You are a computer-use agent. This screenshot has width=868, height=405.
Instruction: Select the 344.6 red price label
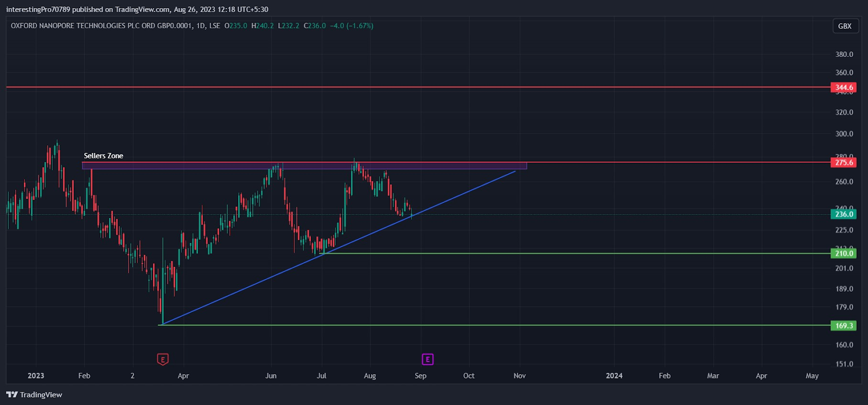[844, 87]
